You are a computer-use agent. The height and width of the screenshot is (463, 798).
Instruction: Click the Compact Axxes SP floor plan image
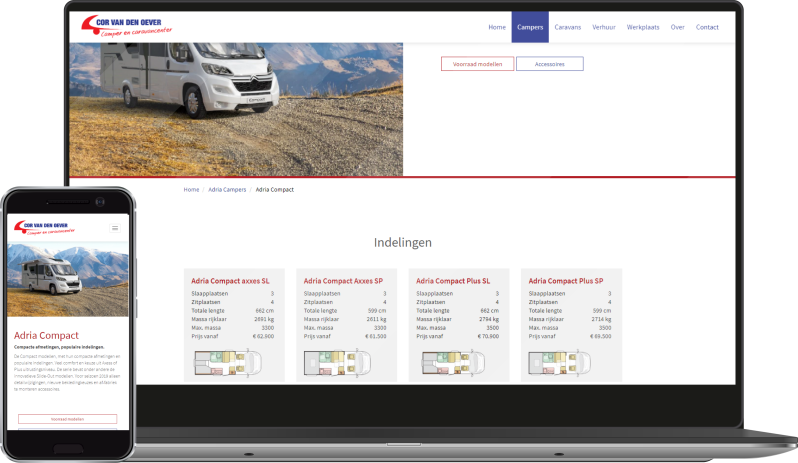(337, 363)
